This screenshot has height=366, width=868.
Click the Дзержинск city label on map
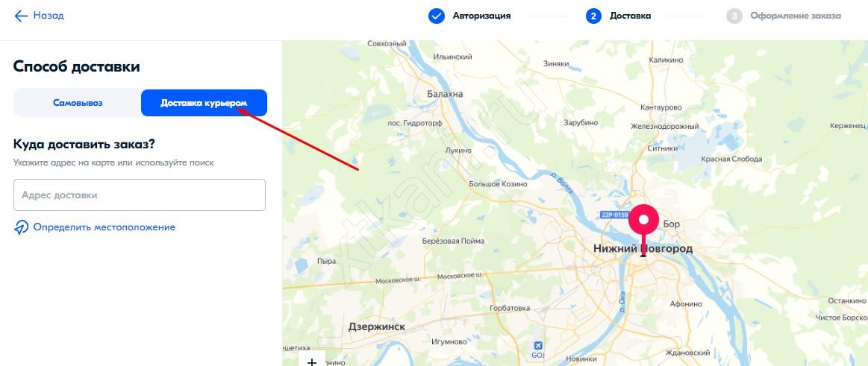coord(376,326)
